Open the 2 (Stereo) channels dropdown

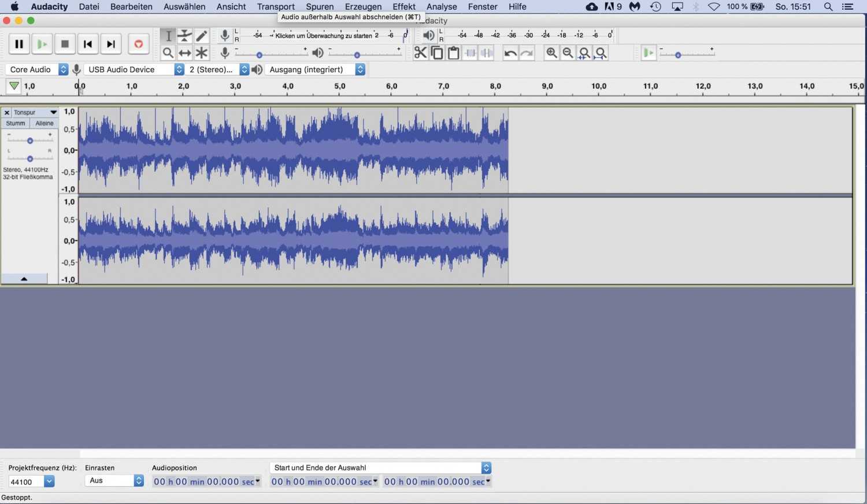pyautogui.click(x=217, y=69)
